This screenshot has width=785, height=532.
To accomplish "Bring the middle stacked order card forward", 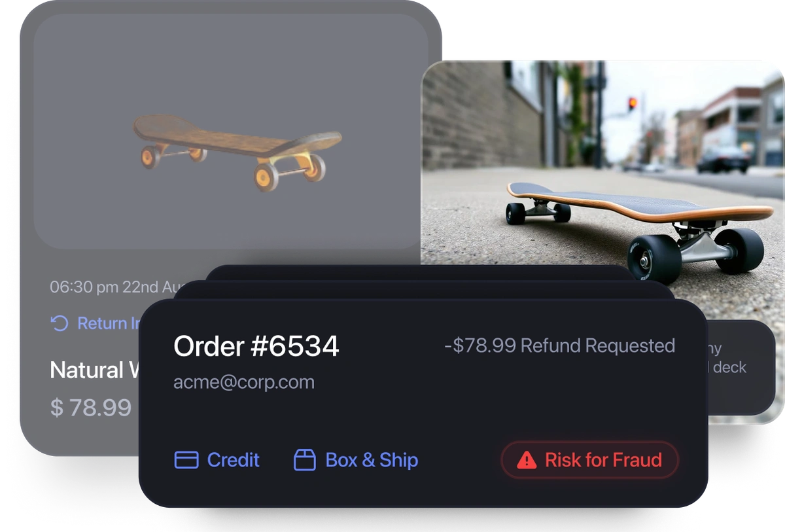I will [x=425, y=290].
